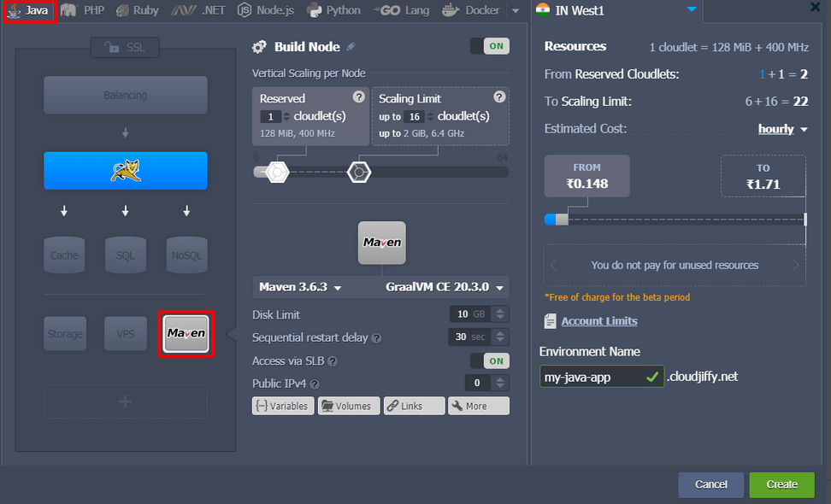
Task: Open the GraalVM CE 20.3.0 dropdown
Action: click(x=444, y=287)
